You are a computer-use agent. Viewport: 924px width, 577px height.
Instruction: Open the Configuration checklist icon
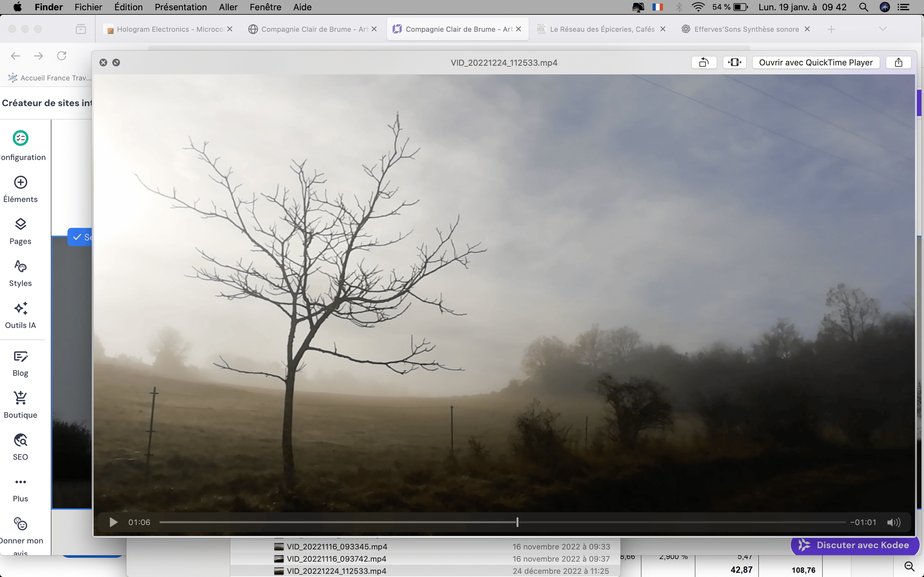coord(20,138)
